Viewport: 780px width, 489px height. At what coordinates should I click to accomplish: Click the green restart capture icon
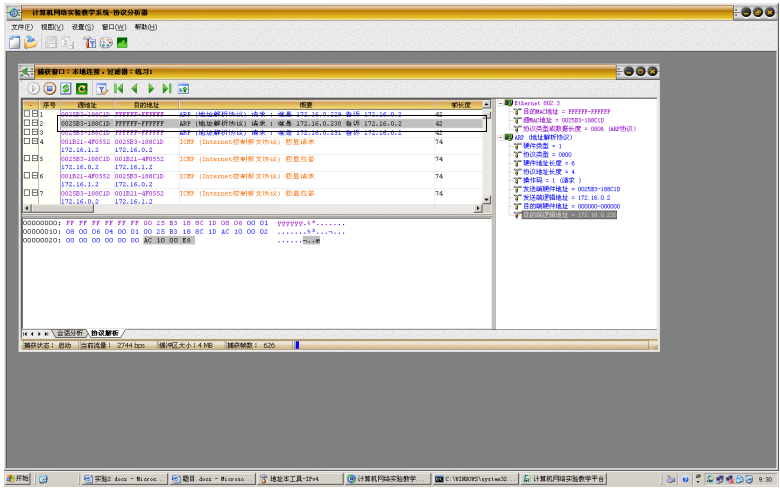point(82,89)
